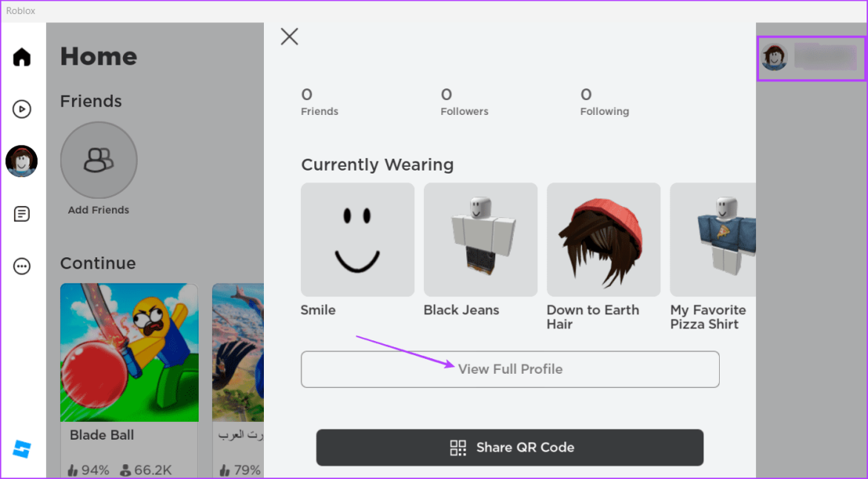Click the Add Friends circle icon
This screenshot has width=868, height=479.
coord(99,160)
